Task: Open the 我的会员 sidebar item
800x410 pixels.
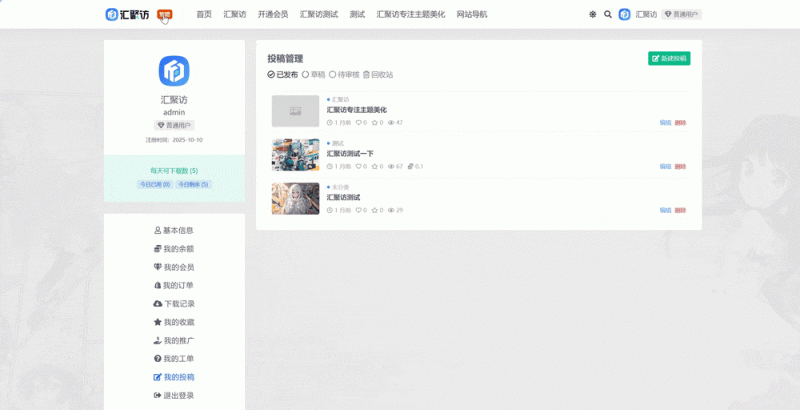Action: pos(174,267)
